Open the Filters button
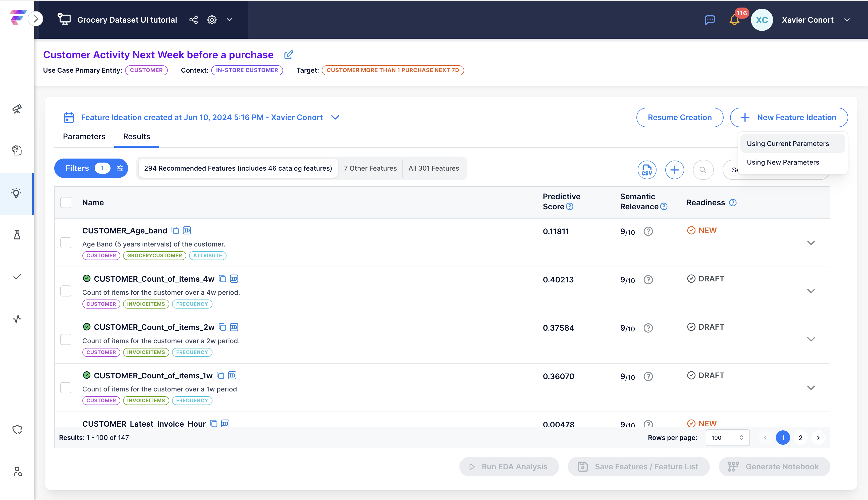Screen dimensions: 868x500 (x=91, y=168)
